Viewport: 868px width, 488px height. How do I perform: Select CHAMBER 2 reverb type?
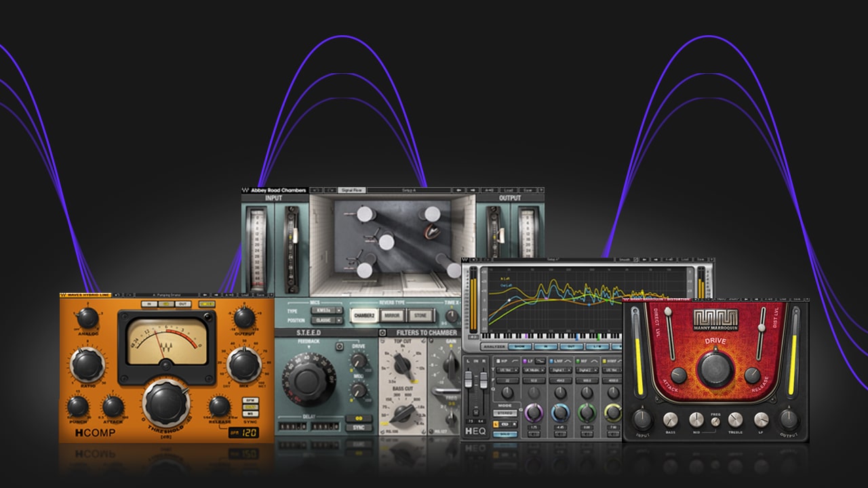364,315
